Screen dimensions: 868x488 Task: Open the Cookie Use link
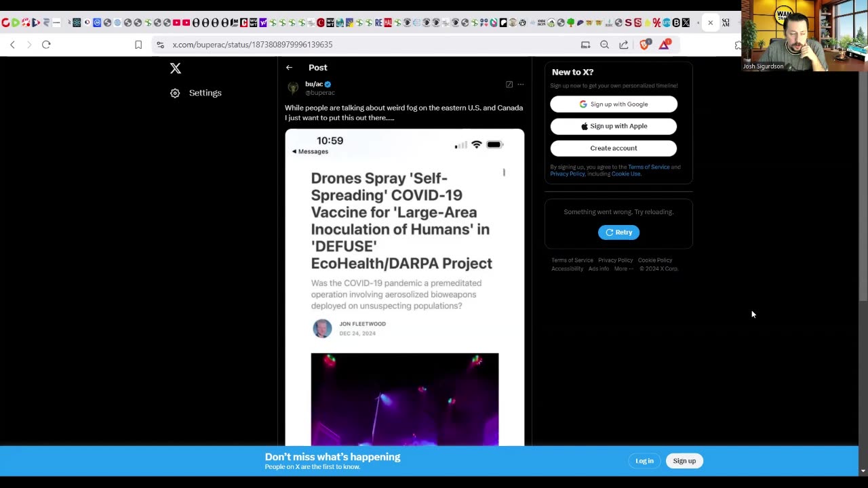click(626, 174)
